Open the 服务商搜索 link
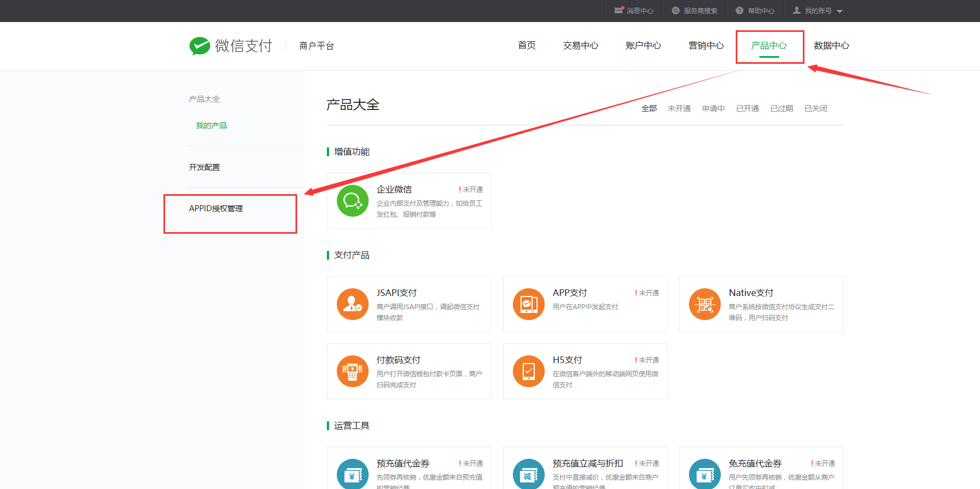Screen dimensions: 980x489 point(700,11)
